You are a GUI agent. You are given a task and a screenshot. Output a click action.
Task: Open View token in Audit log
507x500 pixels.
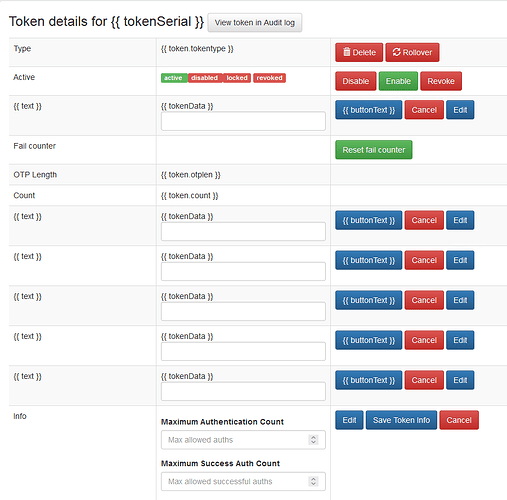255,23
